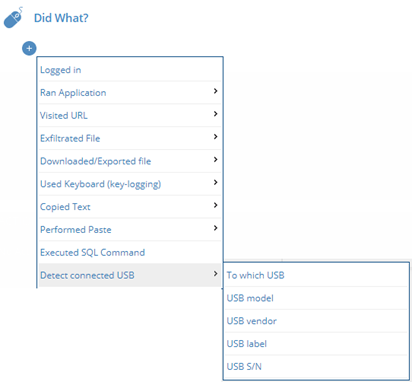This screenshot has height=382, width=412.
Task: Choose Executed SQL Command entry
Action: (130, 252)
